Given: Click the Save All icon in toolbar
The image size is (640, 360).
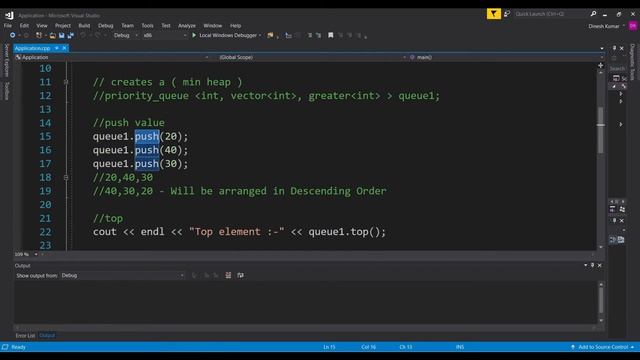Looking at the screenshot, I should [x=70, y=36].
